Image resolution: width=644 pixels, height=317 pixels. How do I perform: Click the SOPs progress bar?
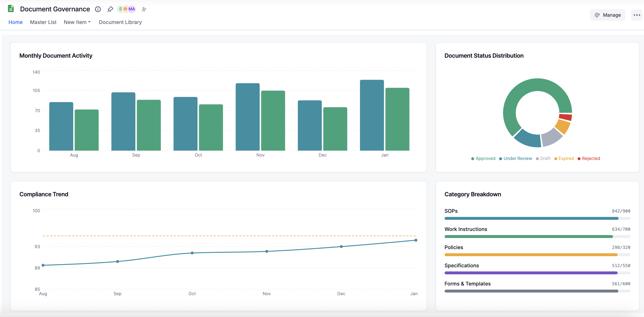[531, 219]
